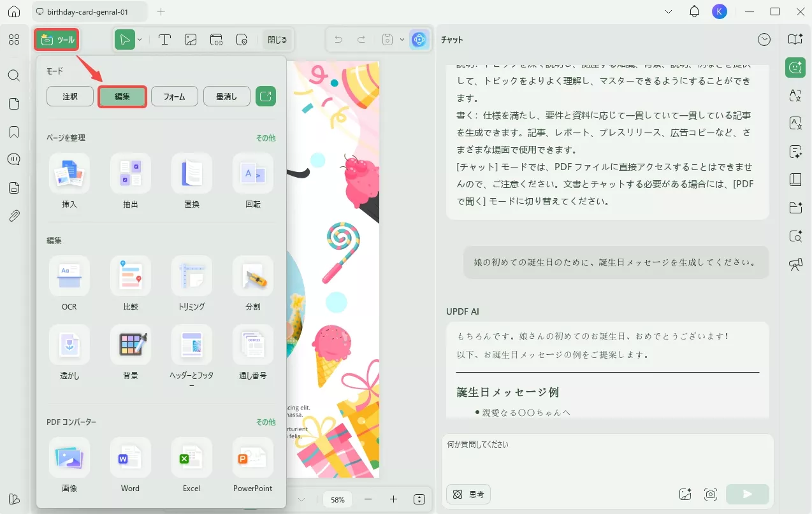Open the save options dropdown
This screenshot has width=812, height=514.
[402, 39]
